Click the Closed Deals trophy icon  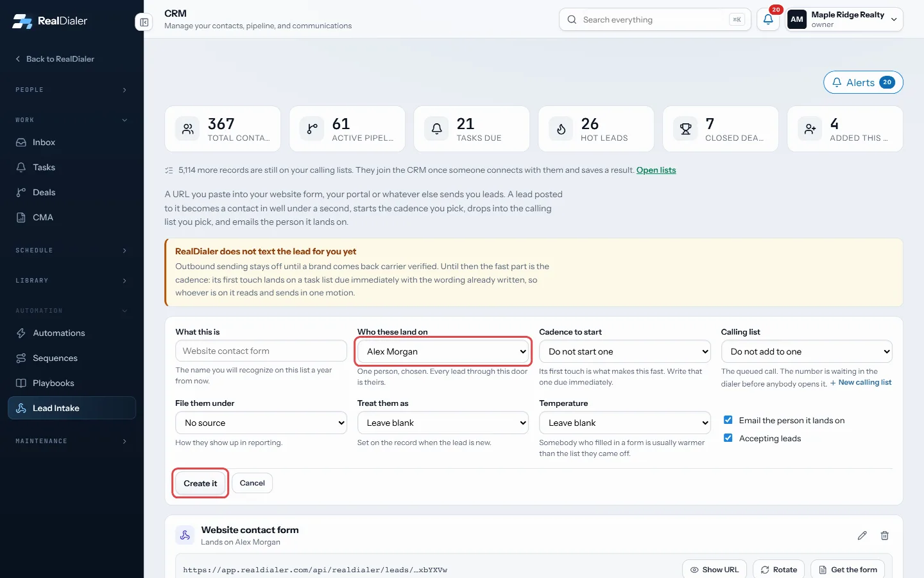click(x=686, y=129)
